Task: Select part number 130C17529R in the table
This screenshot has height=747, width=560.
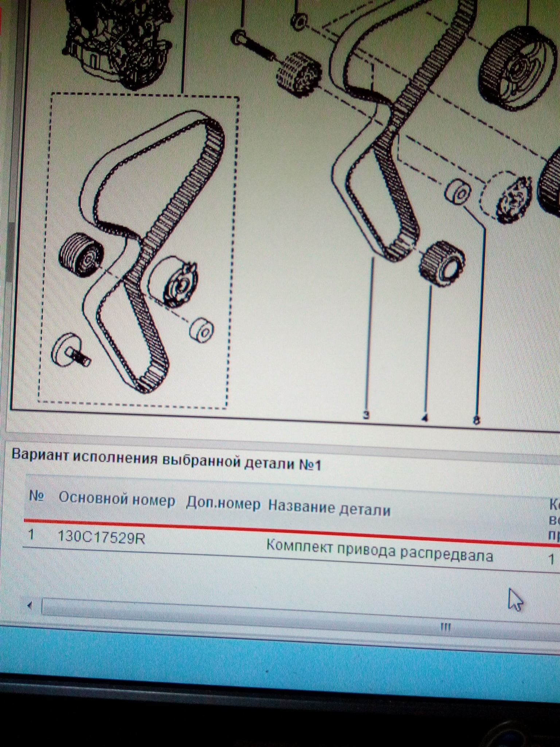Action: tap(101, 537)
